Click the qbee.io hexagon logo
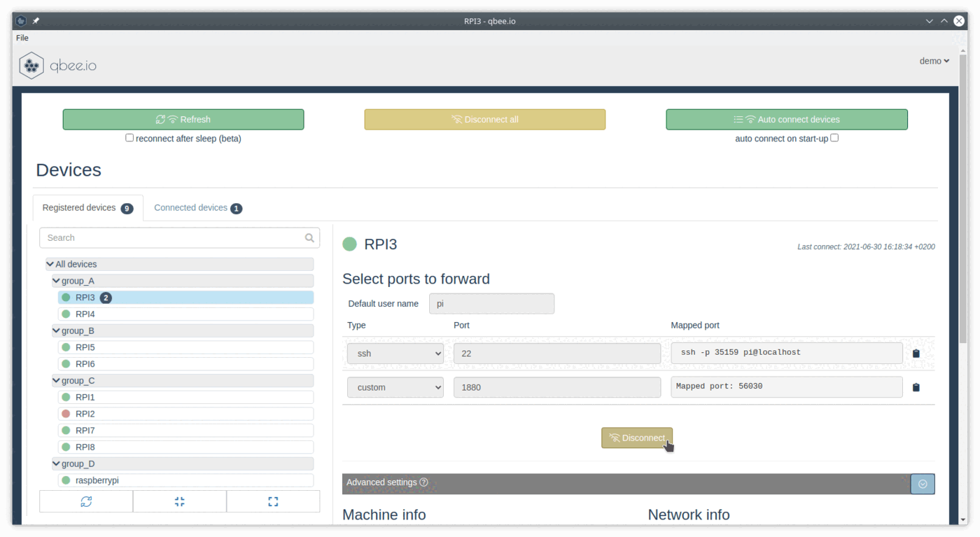 [31, 66]
